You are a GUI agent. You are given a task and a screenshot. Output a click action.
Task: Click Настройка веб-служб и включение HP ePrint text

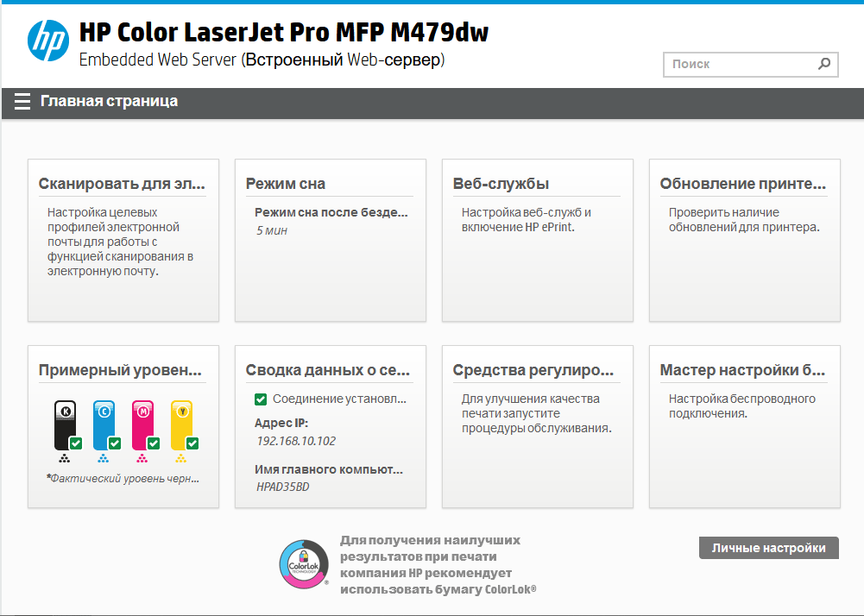pyautogui.click(x=527, y=220)
